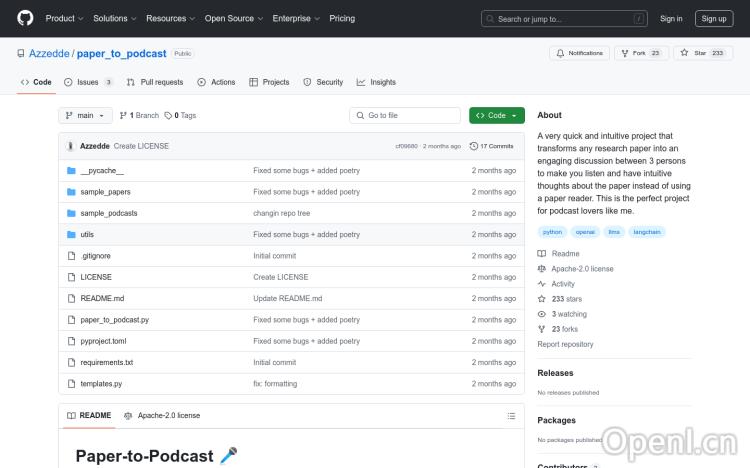Screen dimensions: 750x468
Task: Click the pulse icon beside Activity
Action: 541,284
